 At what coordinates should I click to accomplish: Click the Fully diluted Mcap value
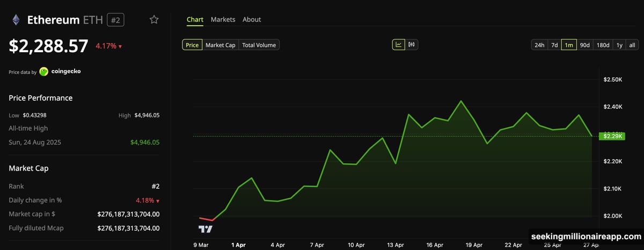[x=129, y=228]
